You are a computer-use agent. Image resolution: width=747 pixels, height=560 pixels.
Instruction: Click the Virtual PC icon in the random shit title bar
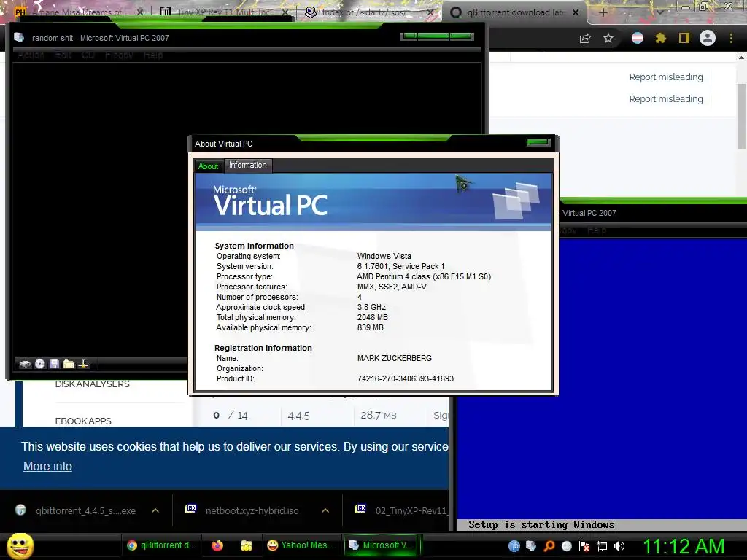pyautogui.click(x=19, y=38)
